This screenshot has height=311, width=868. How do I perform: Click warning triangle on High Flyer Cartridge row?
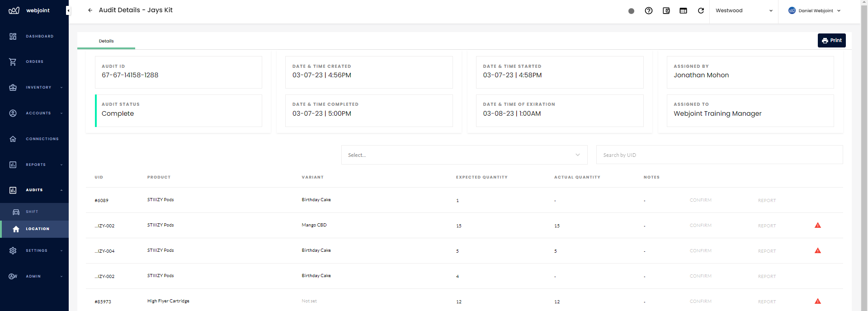[817, 302]
